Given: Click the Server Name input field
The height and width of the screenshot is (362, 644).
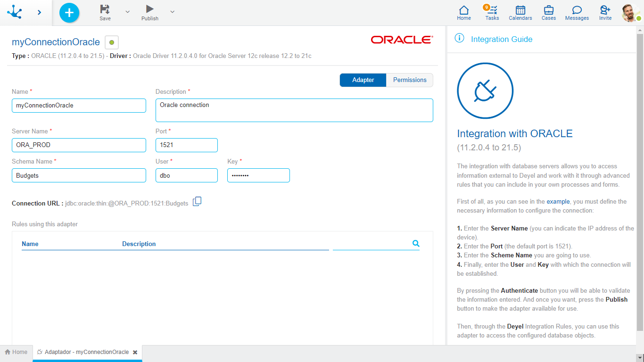Looking at the screenshot, I should [79, 145].
